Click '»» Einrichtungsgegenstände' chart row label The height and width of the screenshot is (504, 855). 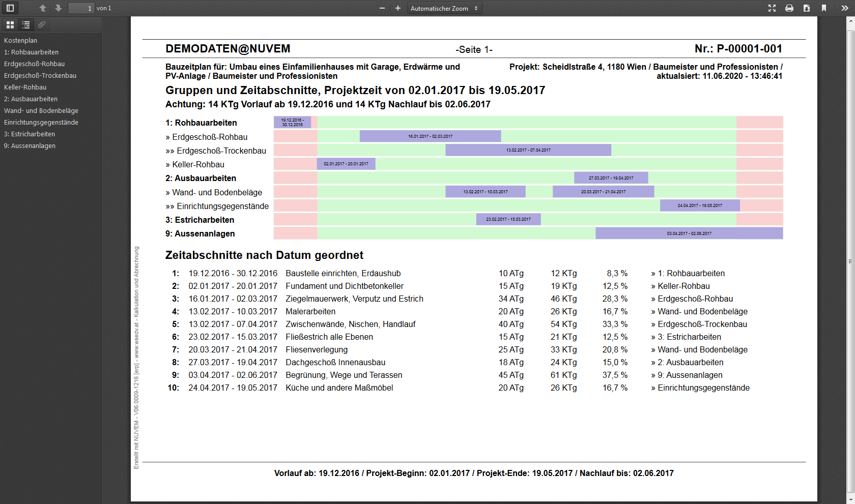tap(217, 206)
